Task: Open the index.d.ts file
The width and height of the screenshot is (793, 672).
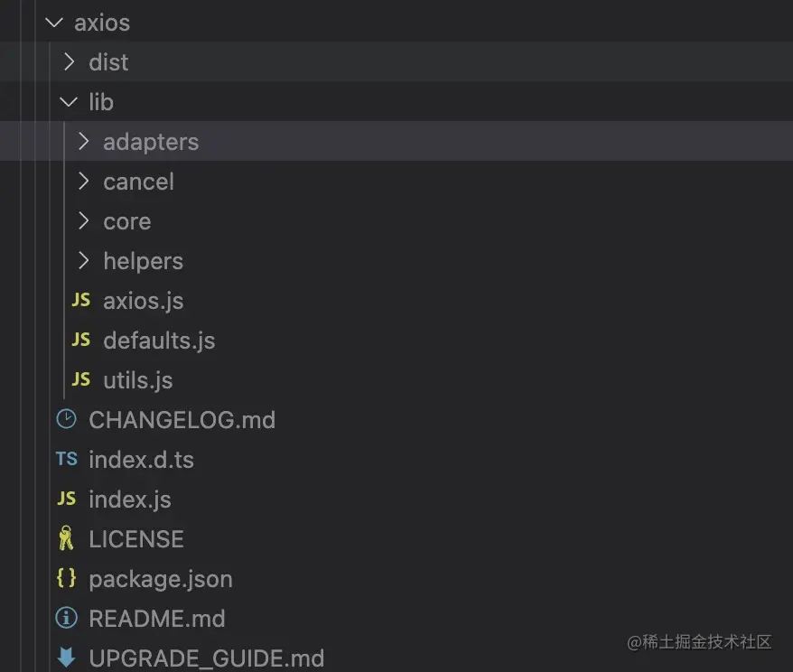Action: 141,460
